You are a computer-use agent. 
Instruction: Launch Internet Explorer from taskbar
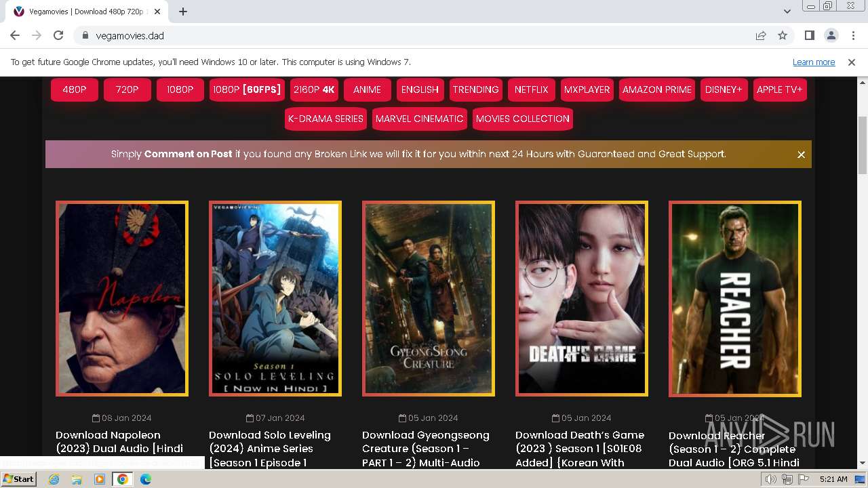54,479
